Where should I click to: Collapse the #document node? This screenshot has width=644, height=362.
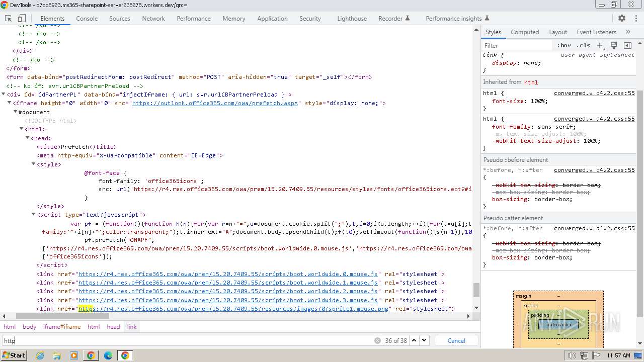tap(16, 112)
